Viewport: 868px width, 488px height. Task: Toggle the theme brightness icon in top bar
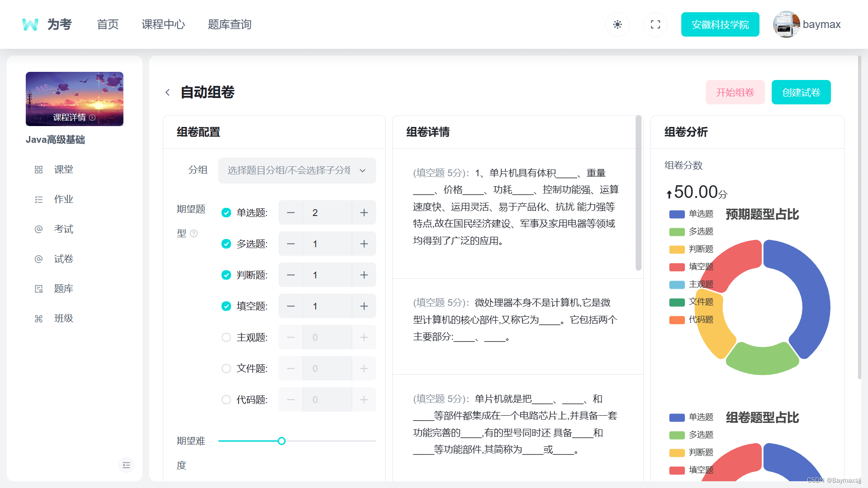pyautogui.click(x=617, y=24)
